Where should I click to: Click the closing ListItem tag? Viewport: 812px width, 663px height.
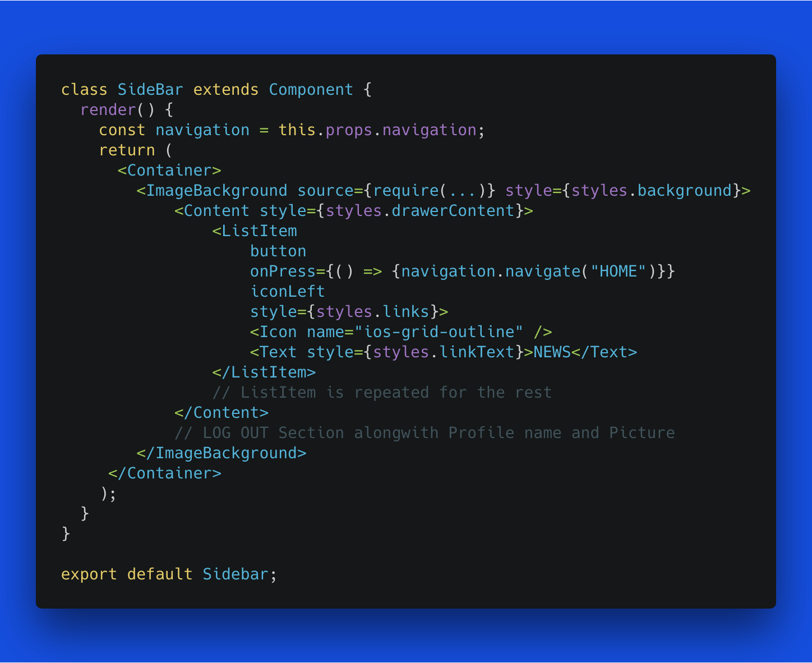point(264,372)
